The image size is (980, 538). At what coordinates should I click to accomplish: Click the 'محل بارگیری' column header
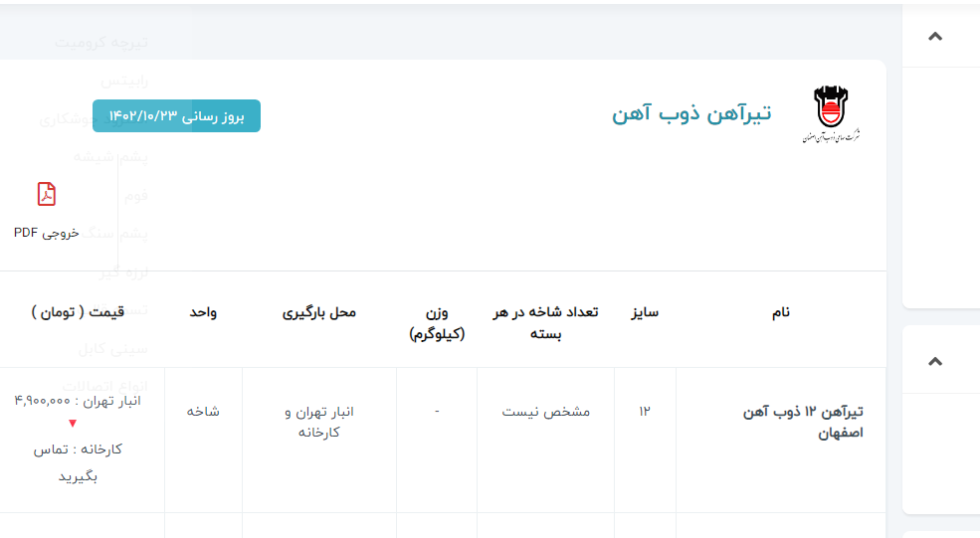click(x=319, y=312)
